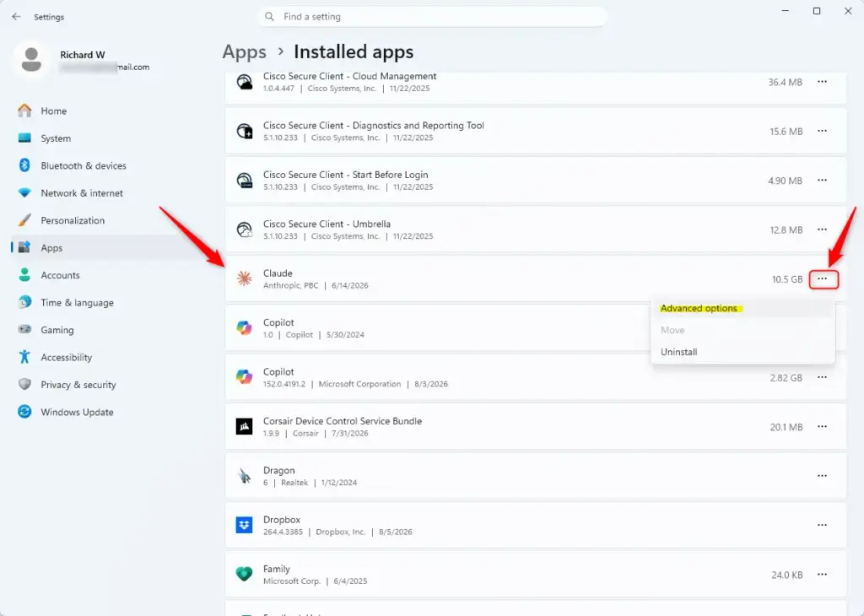The image size is (864, 616).
Task: Click the Accounts person icon
Action: 24,275
